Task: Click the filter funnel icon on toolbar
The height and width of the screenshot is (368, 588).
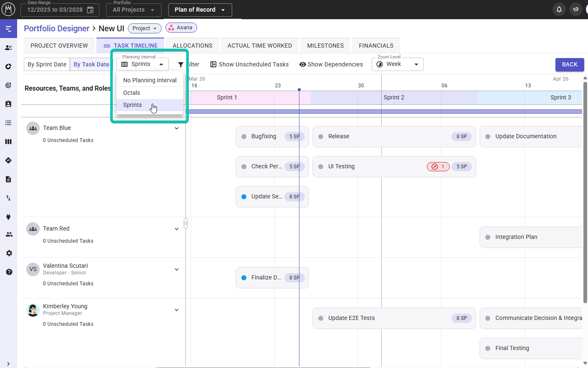Action: [180, 64]
